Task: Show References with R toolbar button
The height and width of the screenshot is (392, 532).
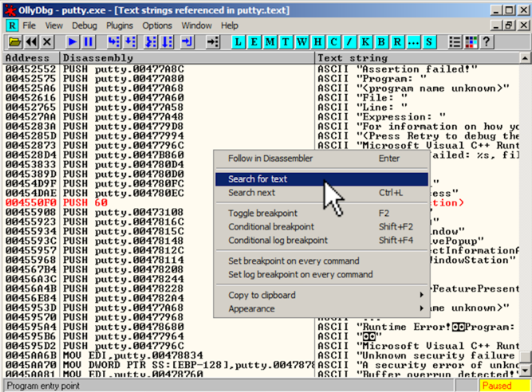Action: click(398, 42)
